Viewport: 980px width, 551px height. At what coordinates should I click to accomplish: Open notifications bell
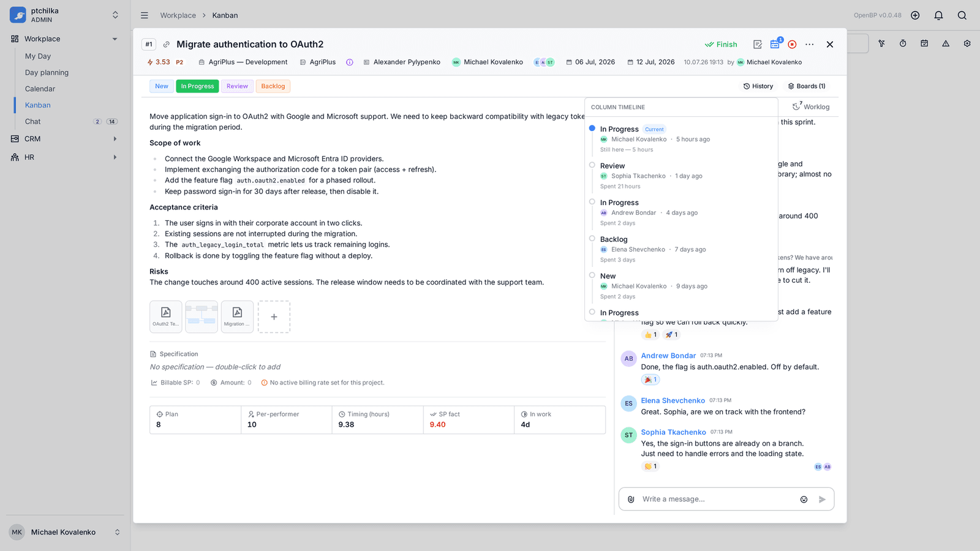click(938, 15)
